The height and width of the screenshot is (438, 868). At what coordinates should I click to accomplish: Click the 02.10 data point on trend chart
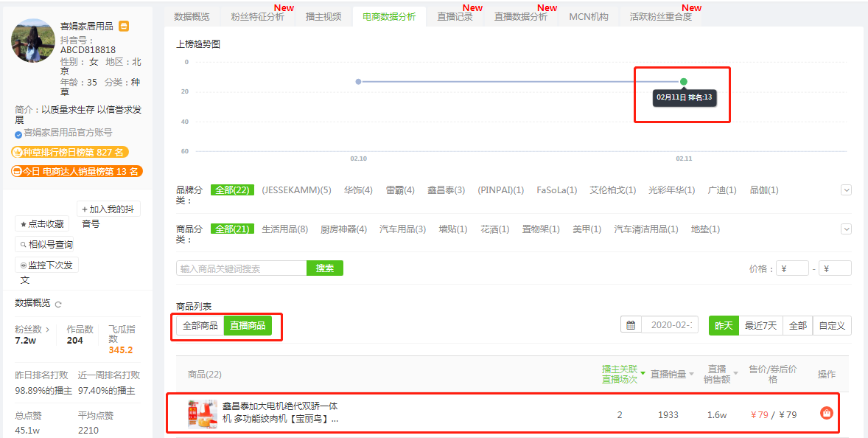[358, 81]
